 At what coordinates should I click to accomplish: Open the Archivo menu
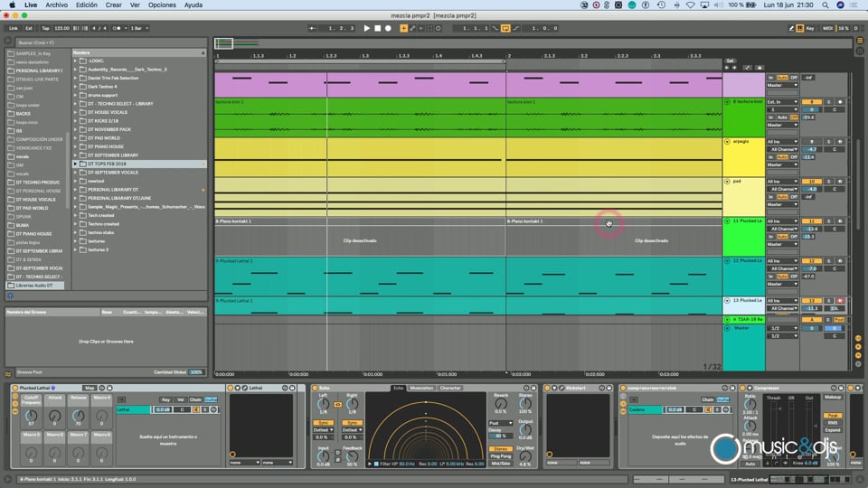pyautogui.click(x=56, y=5)
